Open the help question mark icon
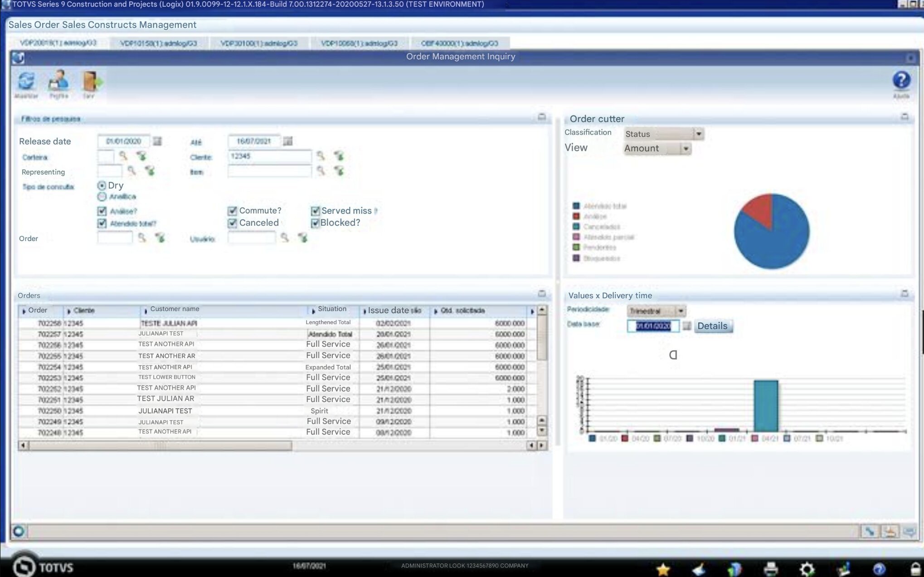 901,81
